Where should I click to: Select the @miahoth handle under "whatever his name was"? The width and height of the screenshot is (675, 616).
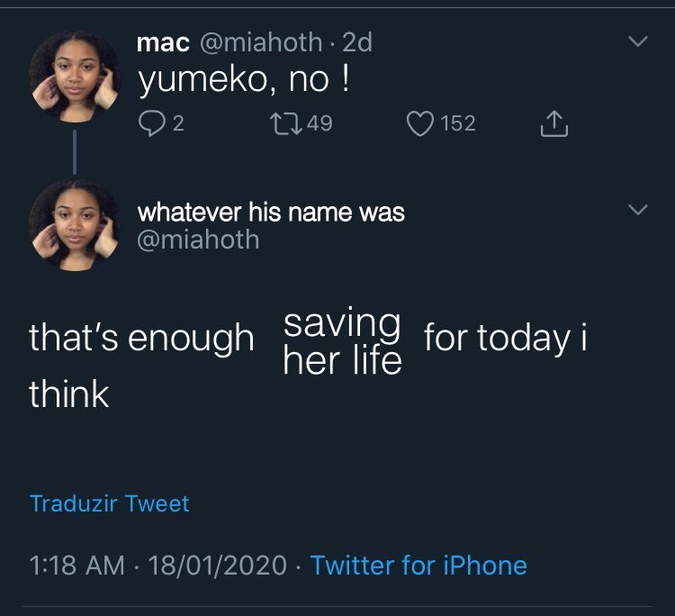click(x=198, y=240)
